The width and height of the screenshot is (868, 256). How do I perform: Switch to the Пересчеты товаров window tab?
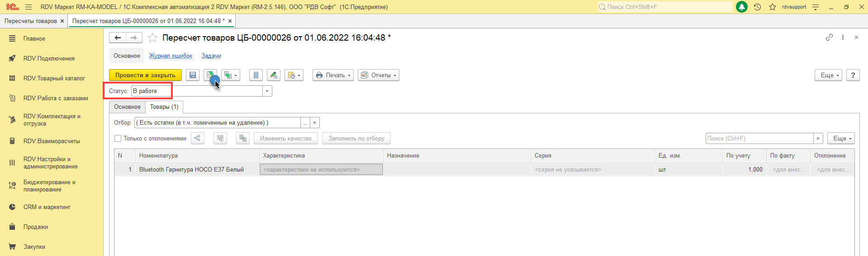[x=31, y=21]
